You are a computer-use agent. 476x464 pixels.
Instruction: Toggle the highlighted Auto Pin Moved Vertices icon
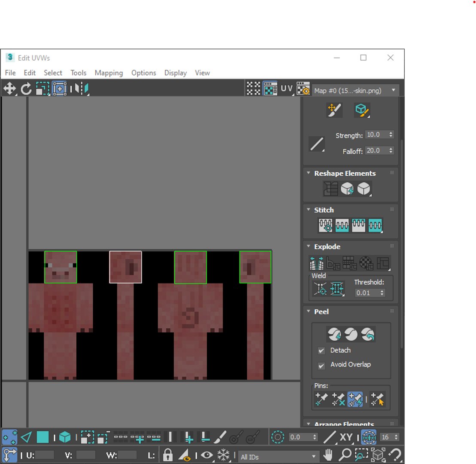(x=355, y=399)
